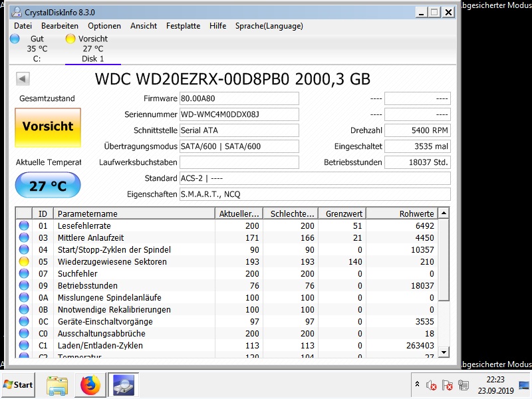Click blue status icon for Ausschaltungsabbrüche
Viewport: 532px width, 399px height.
click(x=24, y=334)
